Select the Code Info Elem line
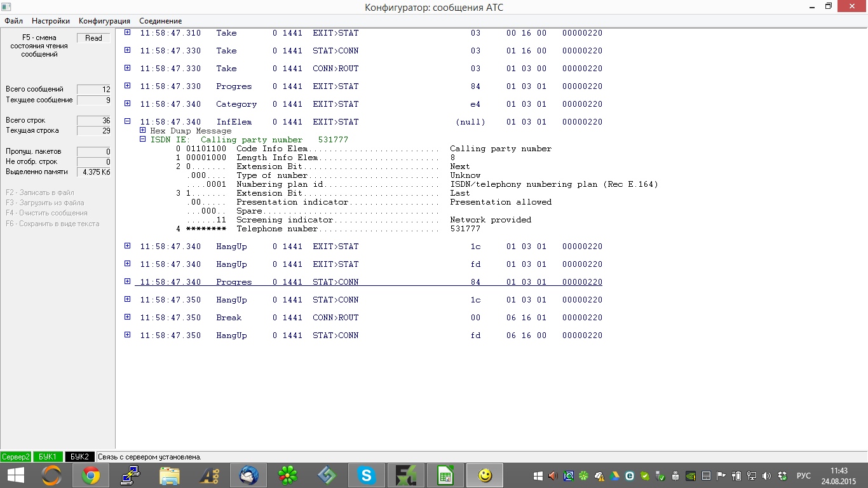The width and height of the screenshot is (868, 488). 363,149
